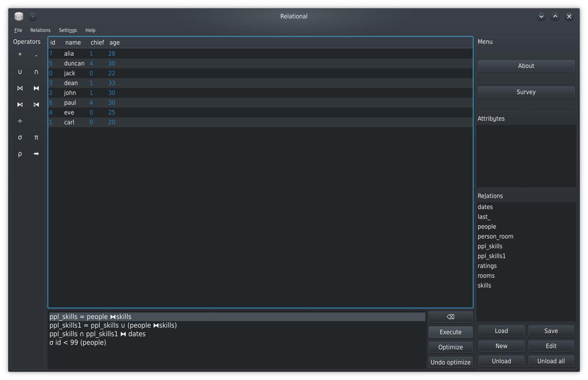Clear the query with the backspace button
This screenshot has width=588, height=380.
click(x=451, y=317)
